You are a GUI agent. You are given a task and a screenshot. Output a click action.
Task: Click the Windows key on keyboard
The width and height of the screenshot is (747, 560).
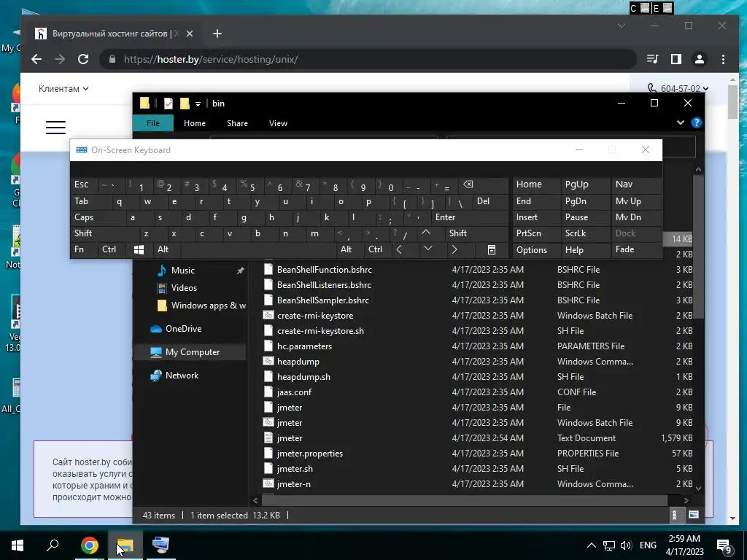[x=139, y=249]
